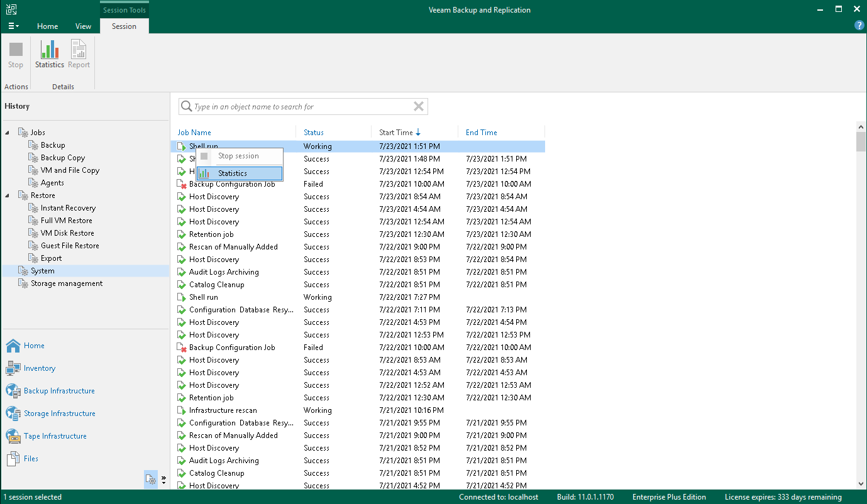Sort sessions by the End Time column
This screenshot has height=504, width=867.
pyautogui.click(x=481, y=132)
